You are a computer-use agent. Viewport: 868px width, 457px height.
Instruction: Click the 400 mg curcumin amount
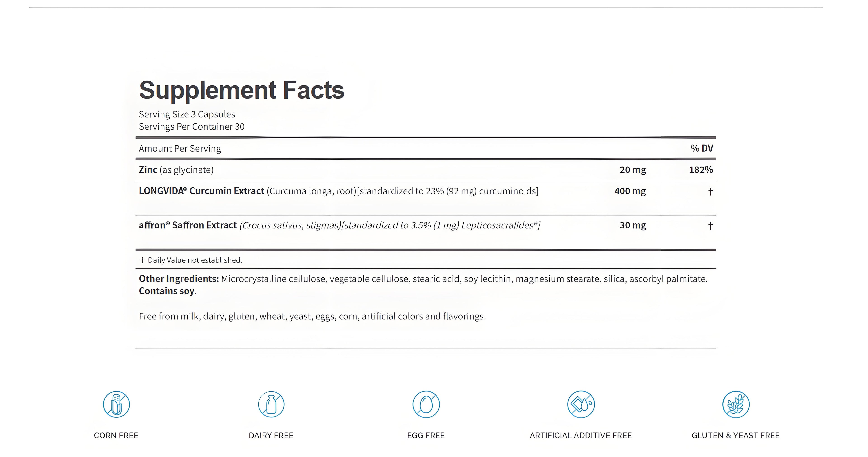630,191
